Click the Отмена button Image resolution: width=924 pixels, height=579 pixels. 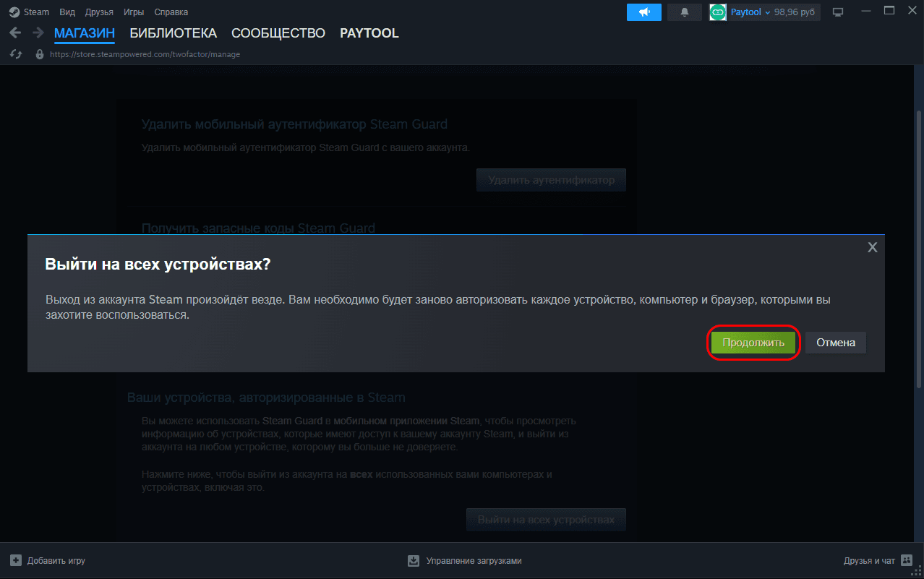point(836,343)
